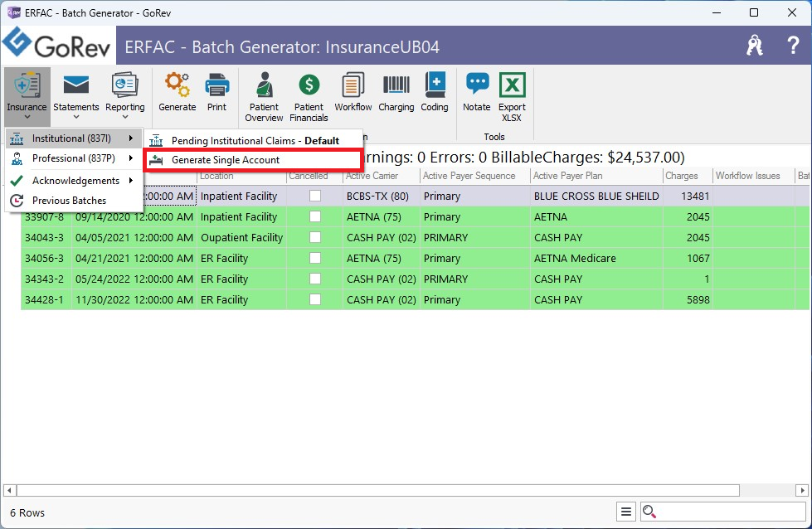Open the Coding tool

point(435,92)
